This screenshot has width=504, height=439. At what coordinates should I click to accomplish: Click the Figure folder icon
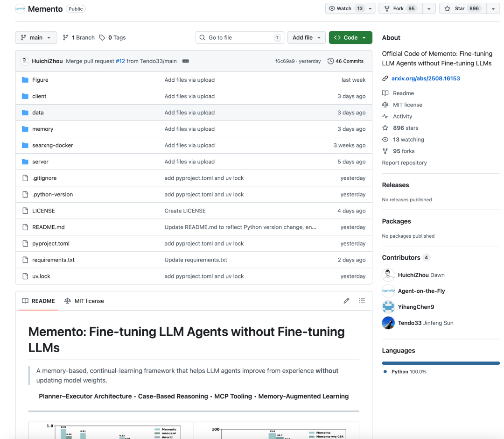pos(25,80)
